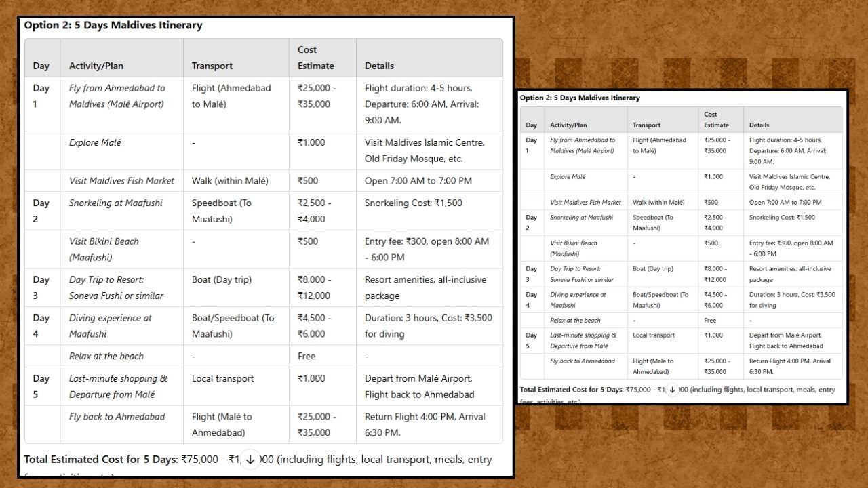Click 'Relax at the beach' in the smaller table
This screenshot has width=868, height=488.
(575, 320)
